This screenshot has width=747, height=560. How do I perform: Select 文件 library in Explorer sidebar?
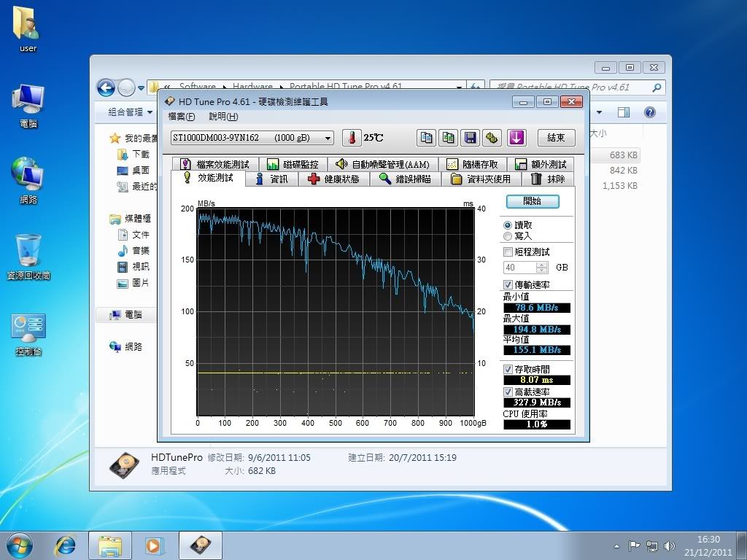coord(133,235)
